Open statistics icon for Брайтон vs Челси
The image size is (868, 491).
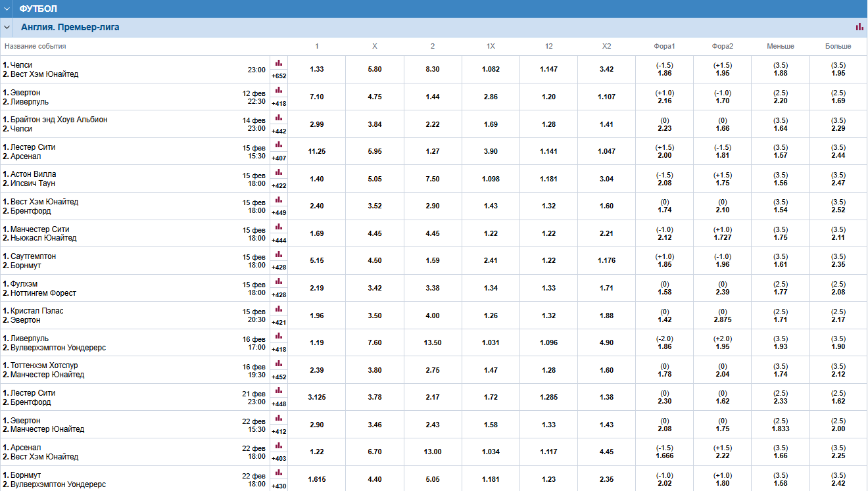[x=279, y=118]
